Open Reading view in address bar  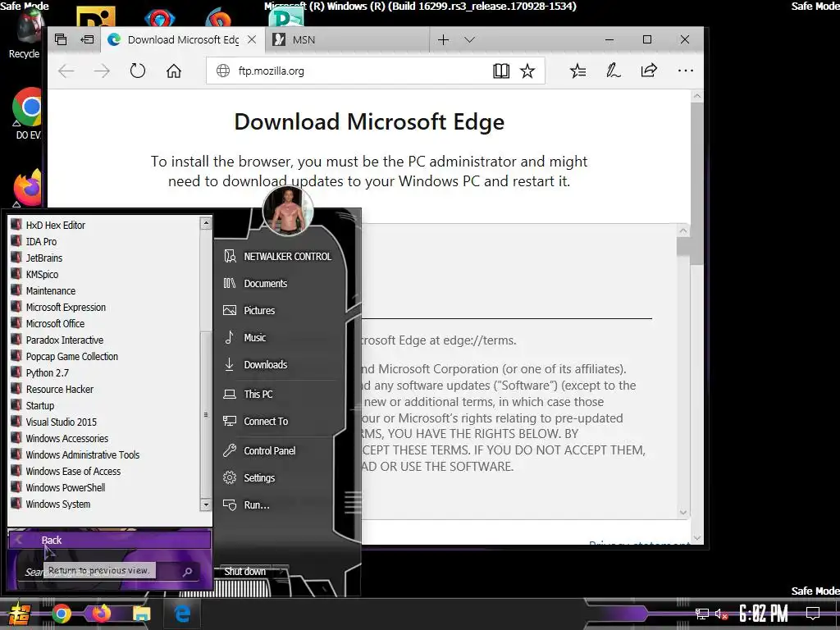501,71
